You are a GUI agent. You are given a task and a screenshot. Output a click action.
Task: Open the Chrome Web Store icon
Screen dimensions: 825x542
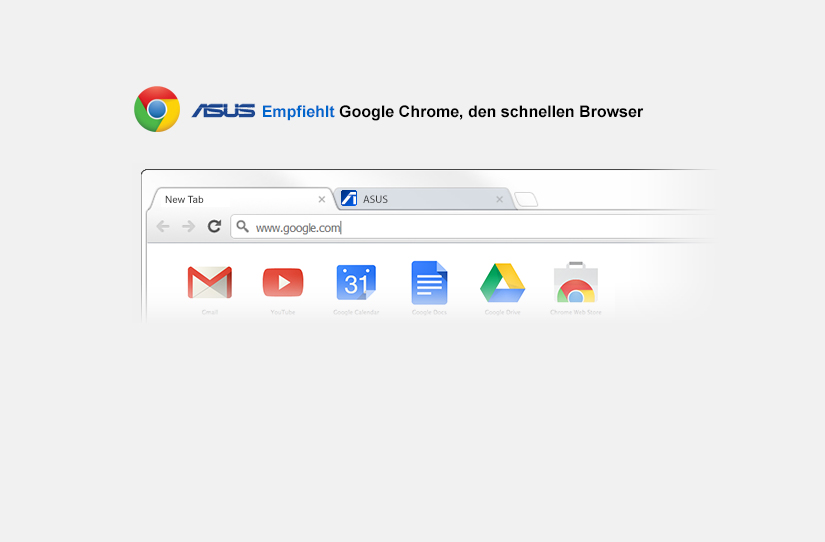576,283
